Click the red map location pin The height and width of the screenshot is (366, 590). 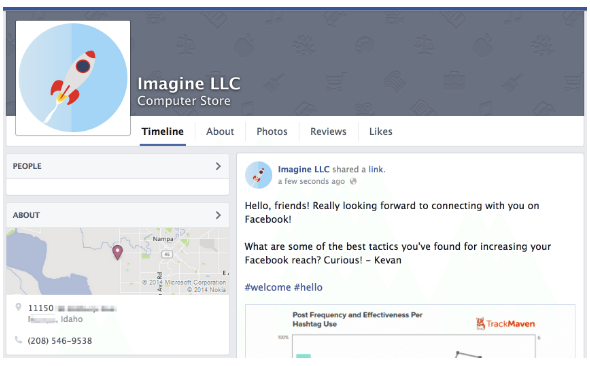click(117, 252)
